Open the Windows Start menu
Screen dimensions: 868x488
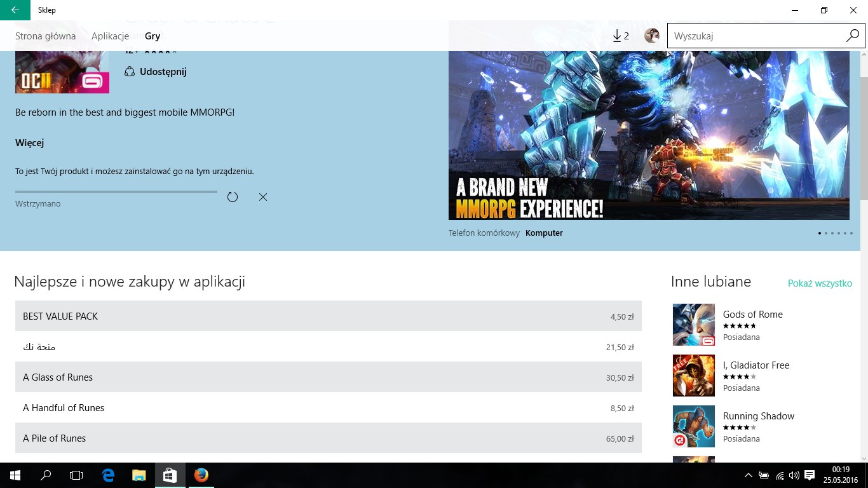click(15, 475)
